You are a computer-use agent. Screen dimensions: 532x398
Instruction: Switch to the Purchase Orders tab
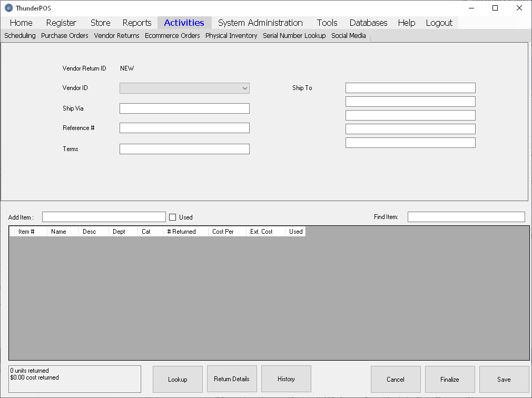(65, 36)
